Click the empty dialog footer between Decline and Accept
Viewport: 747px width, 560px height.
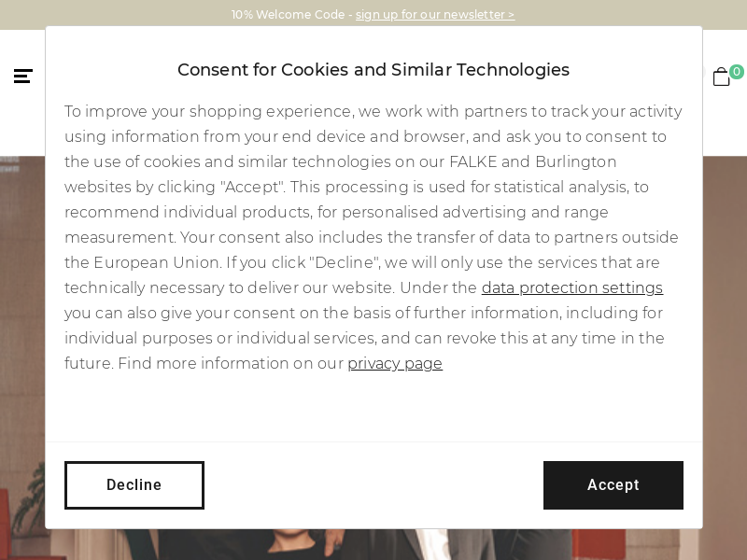tap(373, 485)
